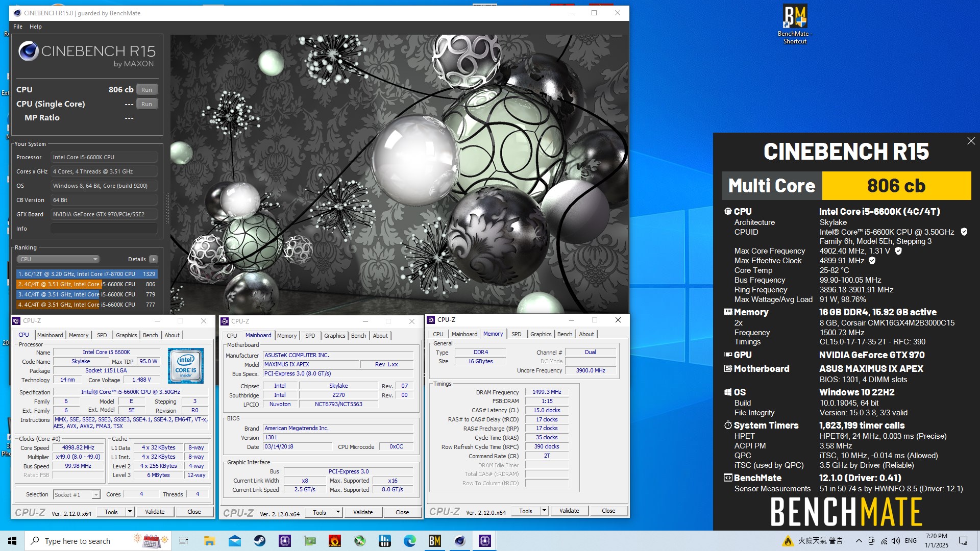Switch to Memory tab in left CPU-Z
Screen dimensions: 980x551
[x=79, y=335]
